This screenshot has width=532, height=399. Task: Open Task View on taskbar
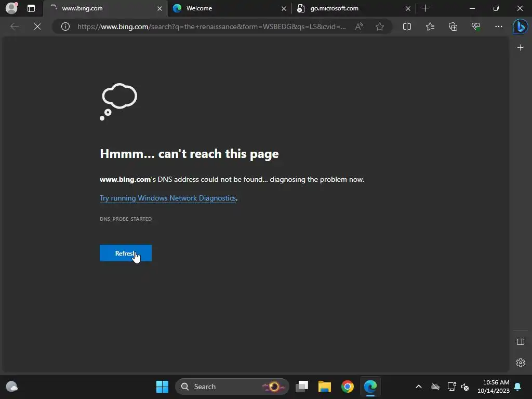(x=302, y=387)
